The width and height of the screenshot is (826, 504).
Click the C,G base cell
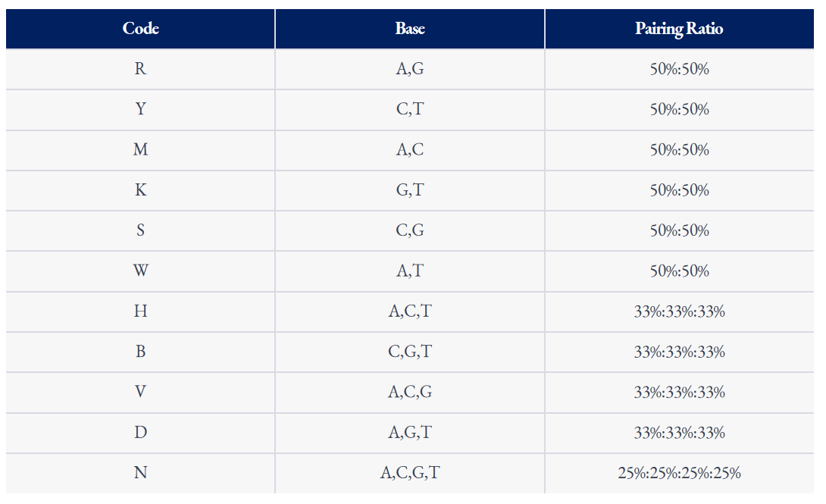point(410,230)
